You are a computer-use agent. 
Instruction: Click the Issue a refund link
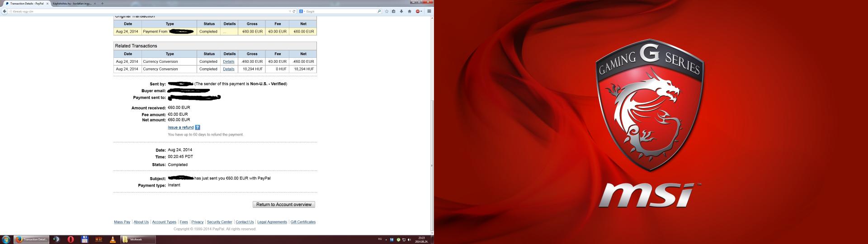[181, 127]
